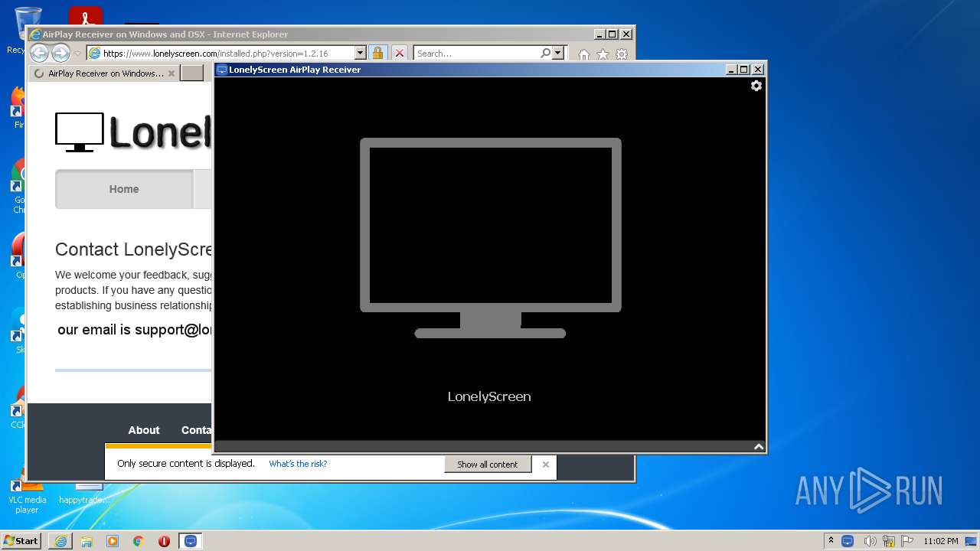Go back in Internet Explorer

tap(39, 53)
